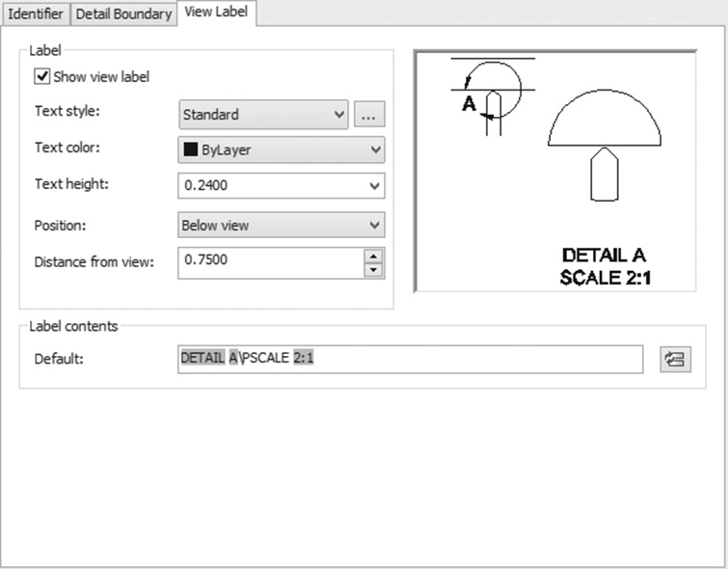Open the Position Below view dropdown

(x=282, y=226)
